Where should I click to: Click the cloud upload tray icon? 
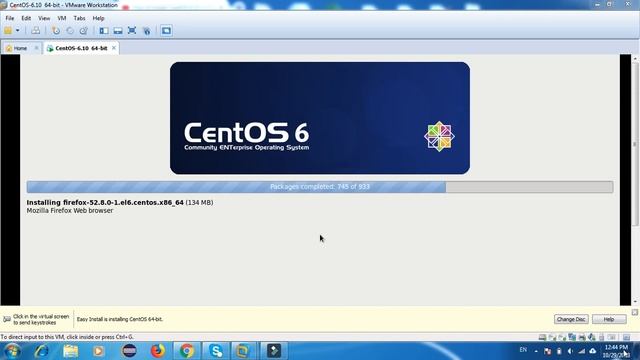pyautogui.click(x=593, y=351)
